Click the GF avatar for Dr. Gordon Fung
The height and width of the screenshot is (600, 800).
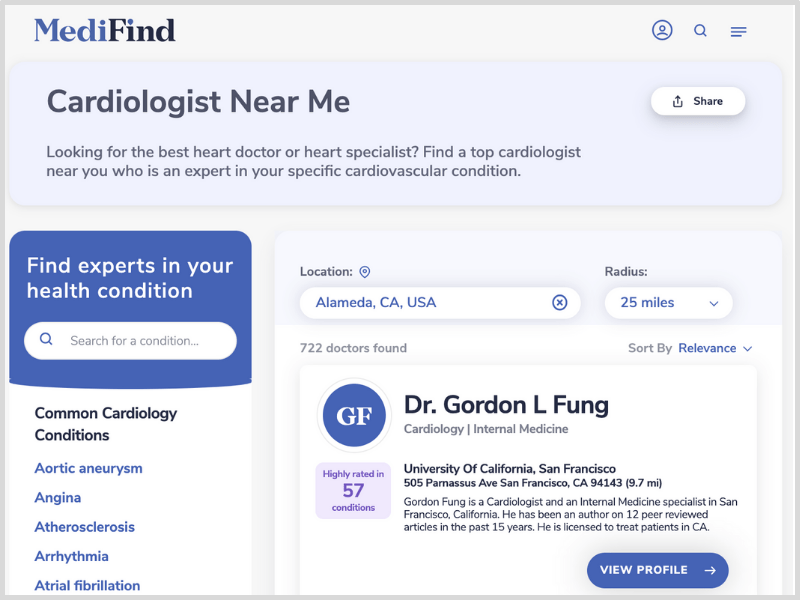tap(353, 415)
